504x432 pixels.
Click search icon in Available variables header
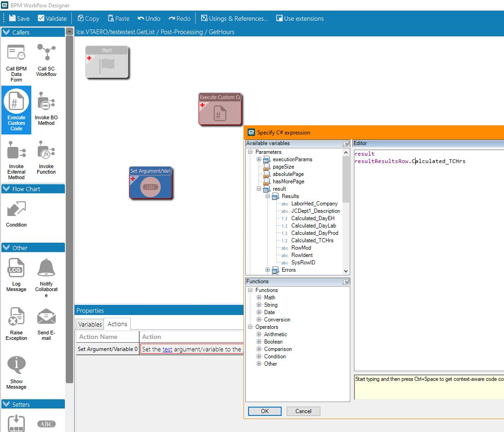[346, 144]
